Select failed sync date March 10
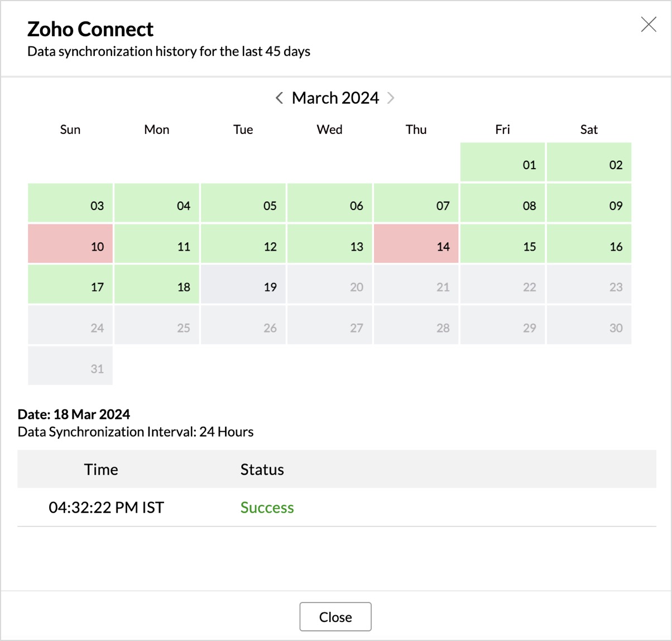672x641 pixels. click(x=71, y=244)
